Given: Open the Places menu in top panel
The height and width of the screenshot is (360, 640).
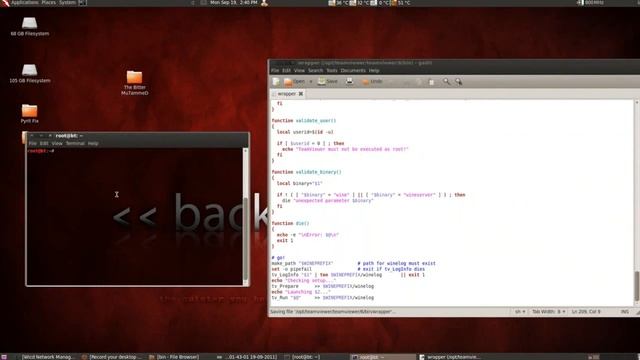Looking at the screenshot, I should click(49, 2).
